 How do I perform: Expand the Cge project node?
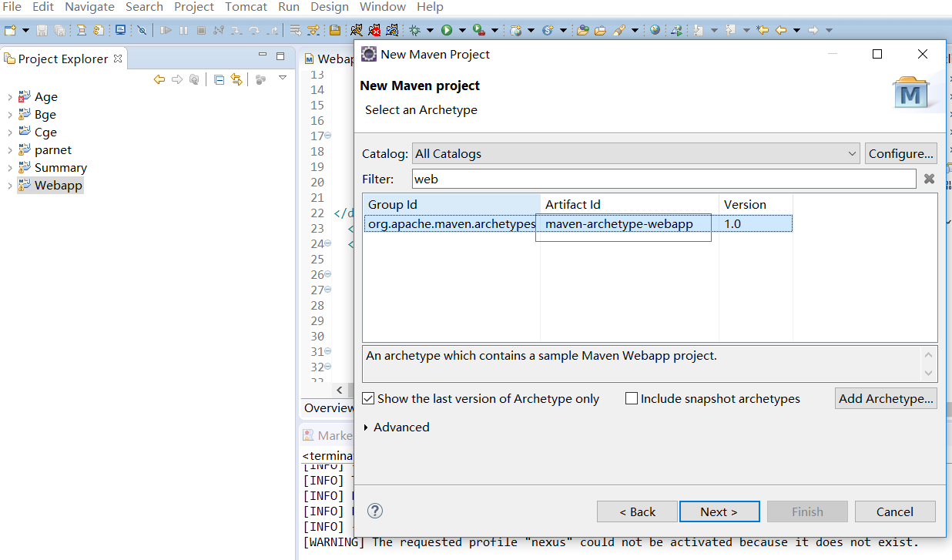(10, 132)
